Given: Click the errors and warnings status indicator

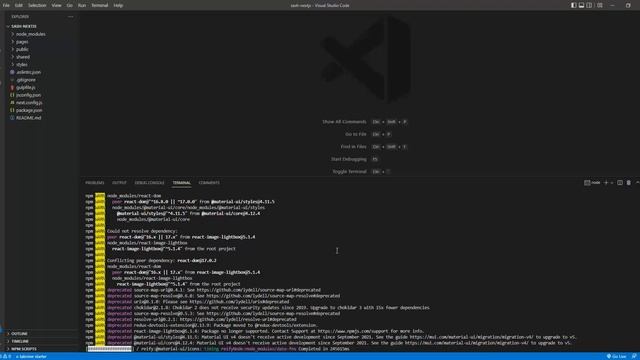Looking at the screenshot, I should [x=6, y=356].
